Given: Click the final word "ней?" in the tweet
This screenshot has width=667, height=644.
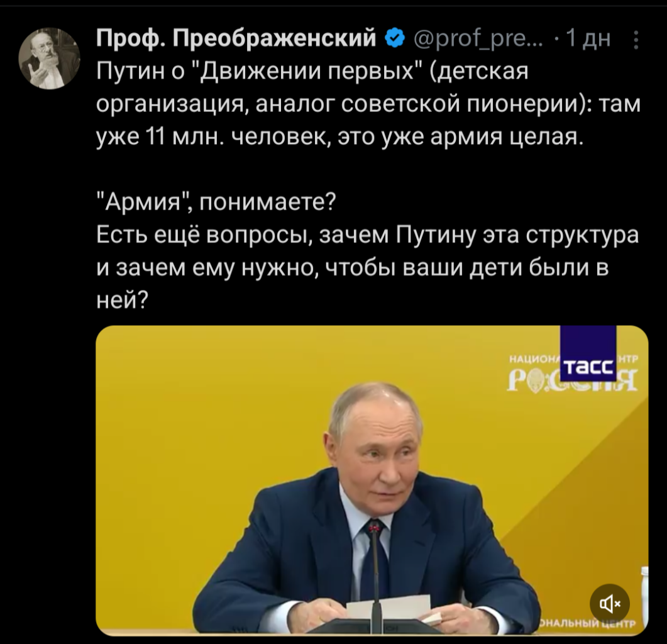Looking at the screenshot, I should 121,301.
